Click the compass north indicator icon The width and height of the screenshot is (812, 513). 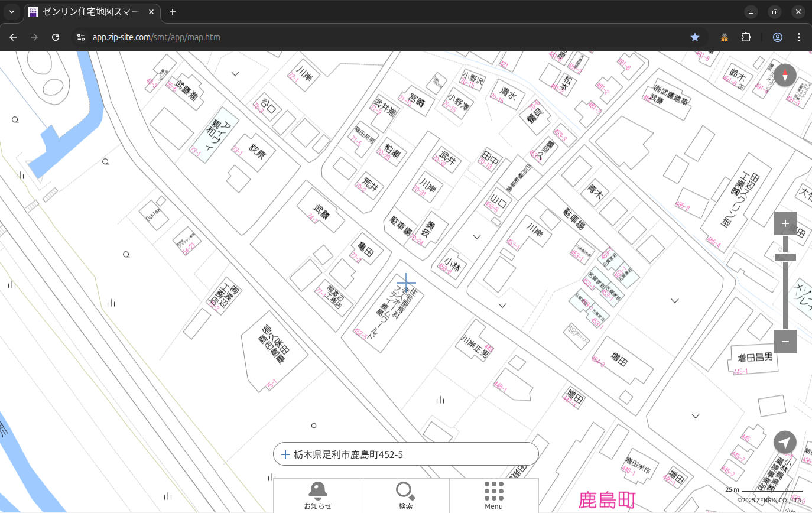point(785,76)
